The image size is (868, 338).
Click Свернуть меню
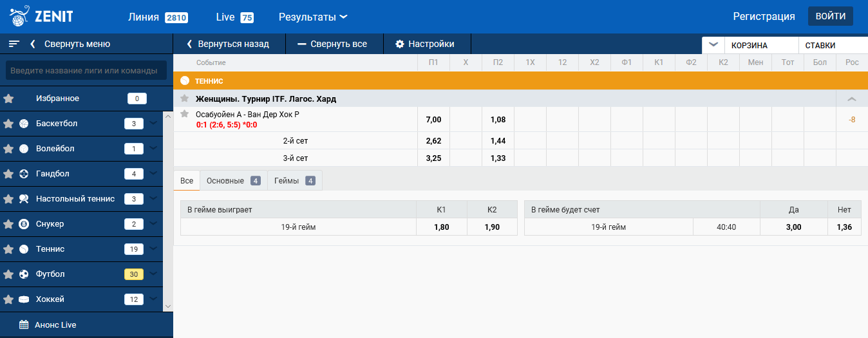(77, 44)
